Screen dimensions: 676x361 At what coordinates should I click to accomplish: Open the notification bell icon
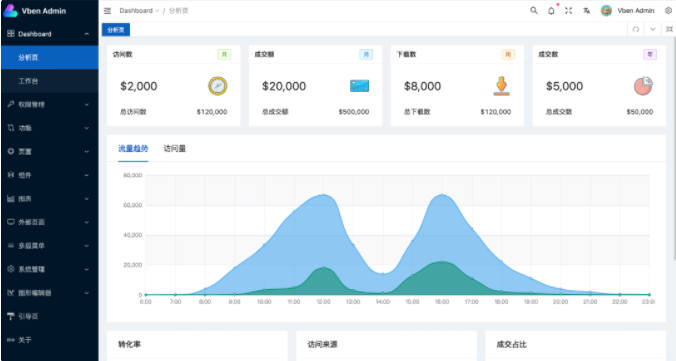(551, 11)
